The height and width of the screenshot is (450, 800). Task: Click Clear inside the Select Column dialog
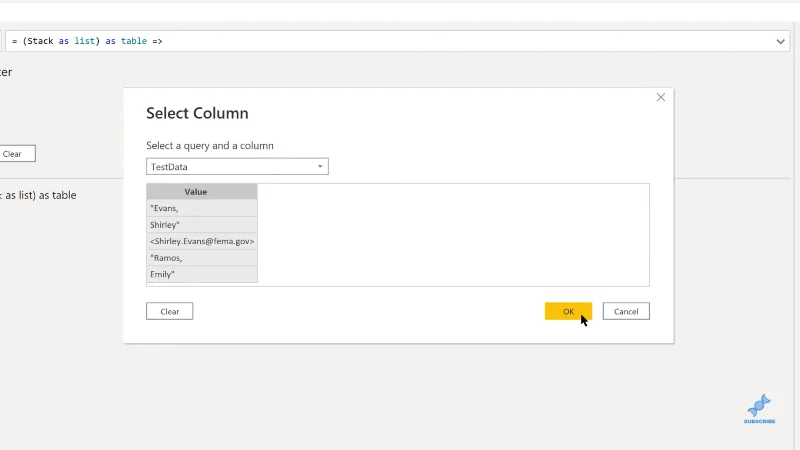[x=169, y=311]
